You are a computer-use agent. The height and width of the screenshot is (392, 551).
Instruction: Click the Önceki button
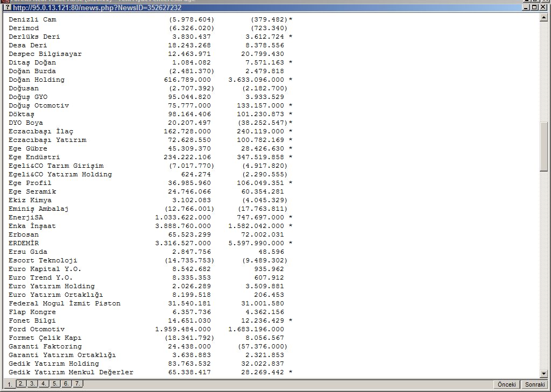[x=507, y=384]
